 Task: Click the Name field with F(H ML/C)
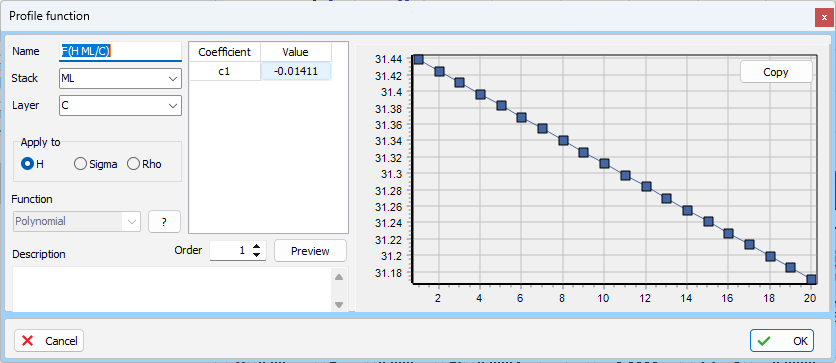(x=120, y=51)
